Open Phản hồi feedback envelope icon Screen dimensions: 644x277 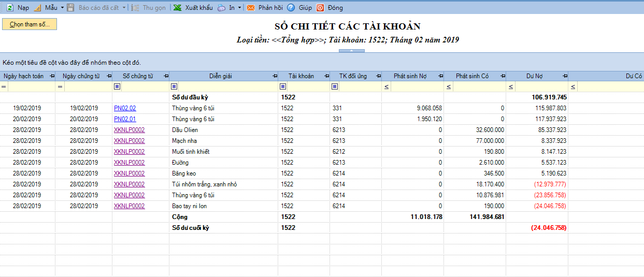(x=251, y=8)
